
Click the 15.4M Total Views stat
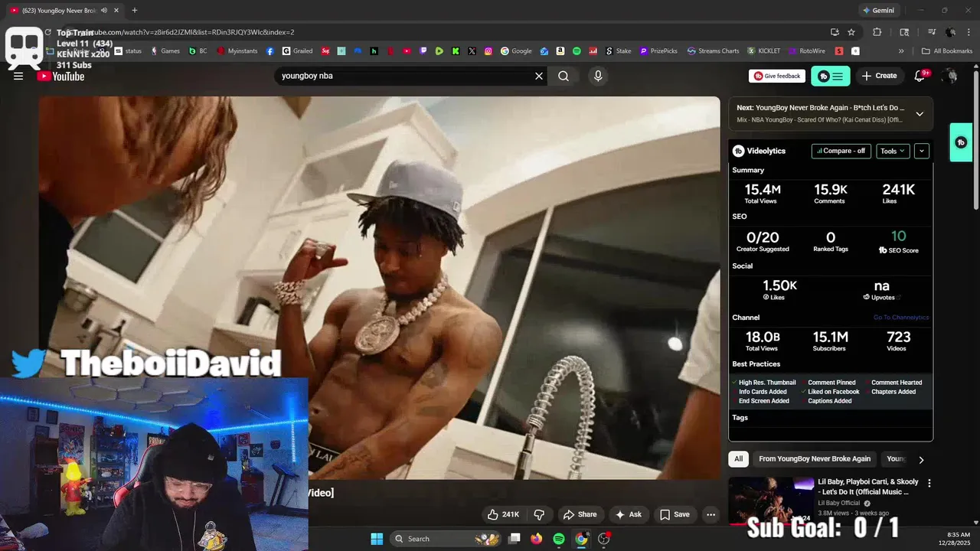[x=761, y=193]
